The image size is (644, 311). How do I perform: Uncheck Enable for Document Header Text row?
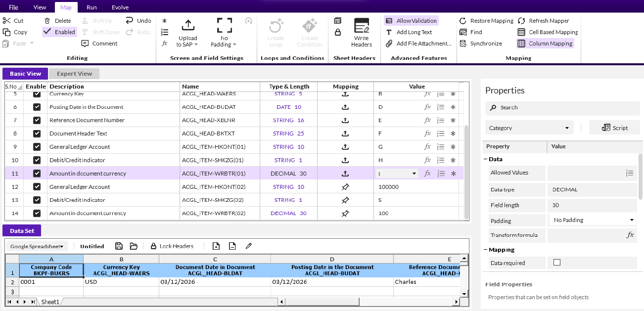[x=37, y=133]
